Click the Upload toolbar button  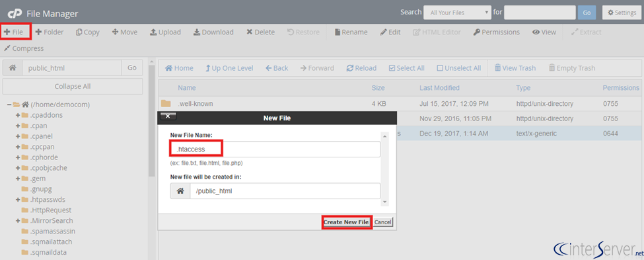(x=165, y=32)
